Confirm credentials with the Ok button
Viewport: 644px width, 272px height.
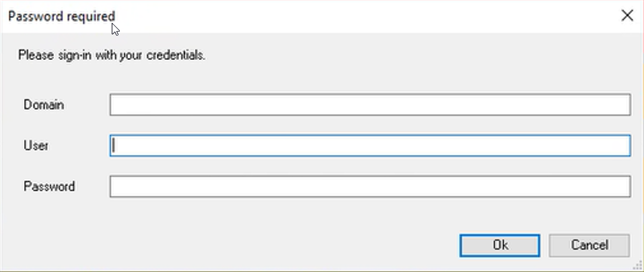499,246
